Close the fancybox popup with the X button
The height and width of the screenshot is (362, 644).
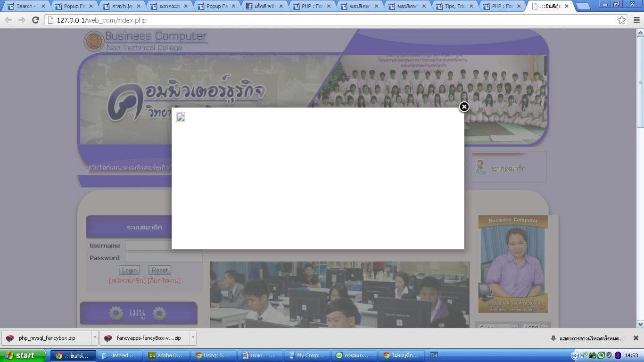tap(464, 107)
